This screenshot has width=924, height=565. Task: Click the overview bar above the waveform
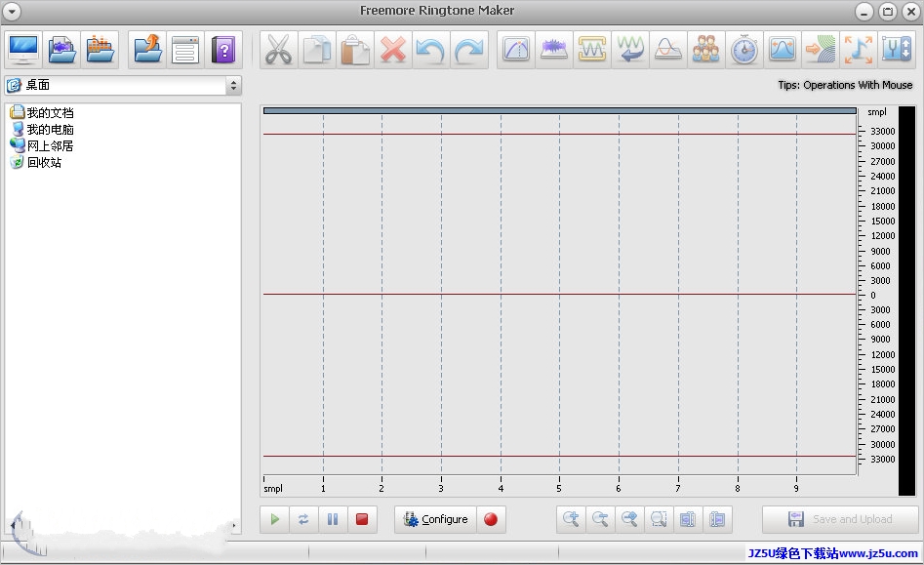pos(560,111)
